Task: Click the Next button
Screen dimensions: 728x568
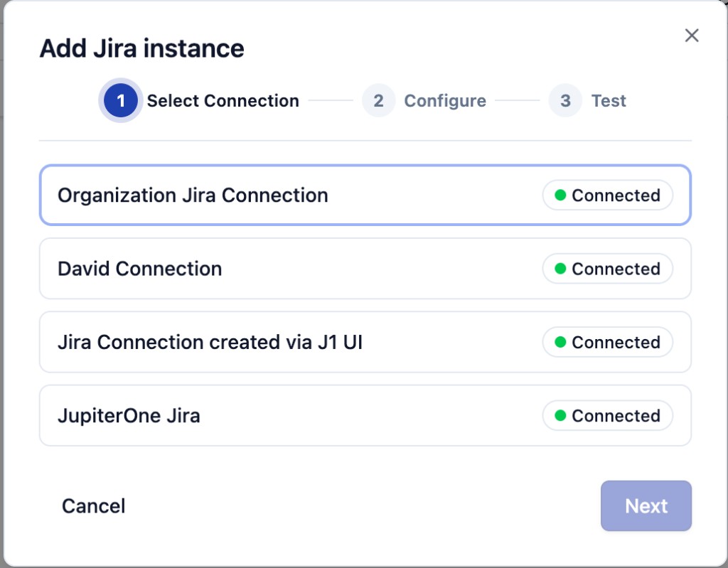Action: point(646,505)
